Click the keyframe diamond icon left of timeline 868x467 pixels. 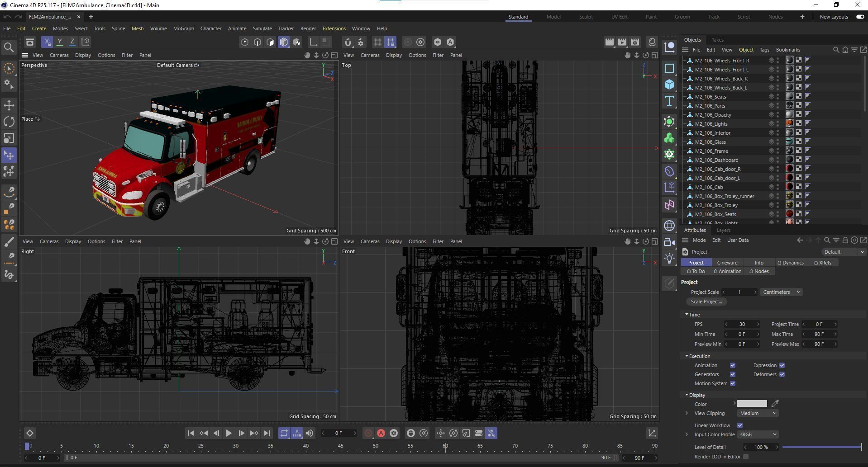point(29,433)
